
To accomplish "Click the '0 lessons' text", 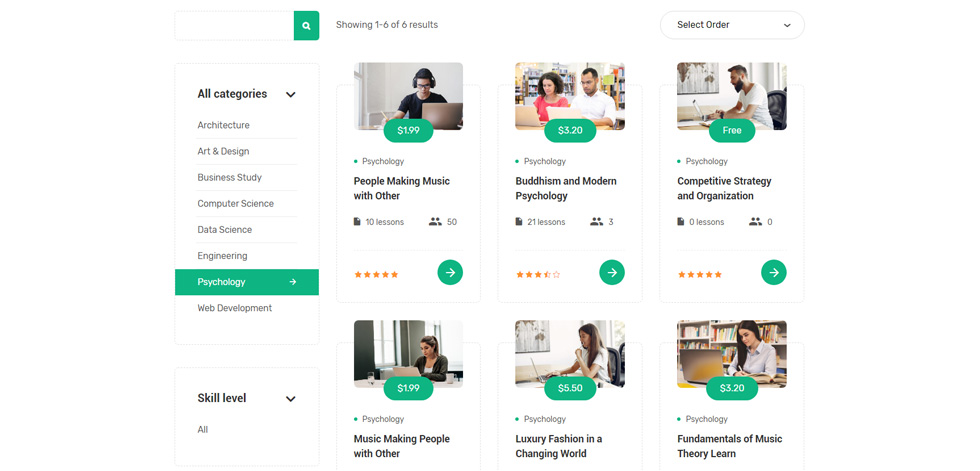I will pos(707,222).
